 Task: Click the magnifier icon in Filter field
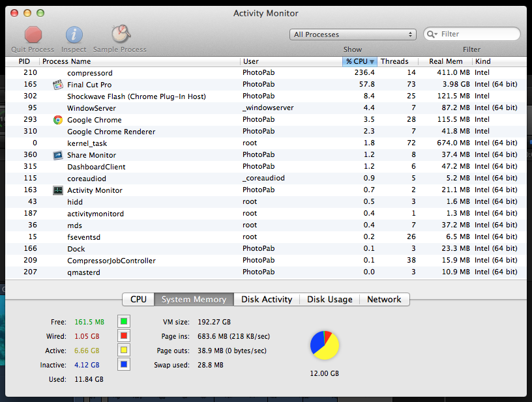pyautogui.click(x=432, y=35)
